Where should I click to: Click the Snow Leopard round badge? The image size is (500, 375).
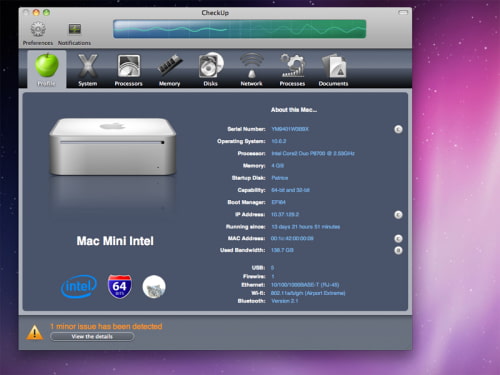[x=154, y=287]
